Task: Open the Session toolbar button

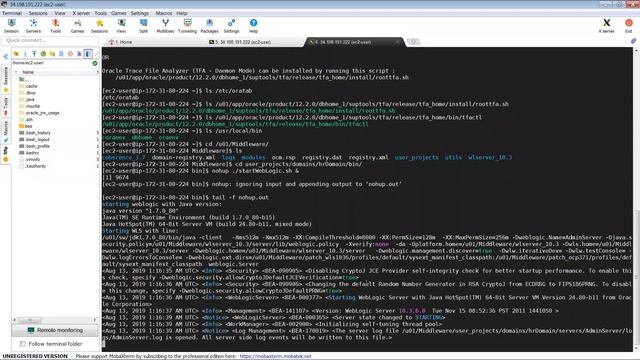Action: coord(11,26)
